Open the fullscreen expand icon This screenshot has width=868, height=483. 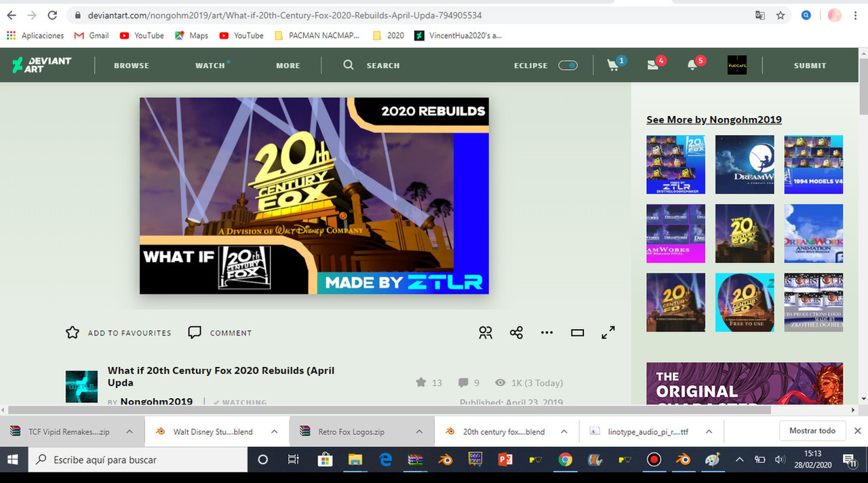608,332
